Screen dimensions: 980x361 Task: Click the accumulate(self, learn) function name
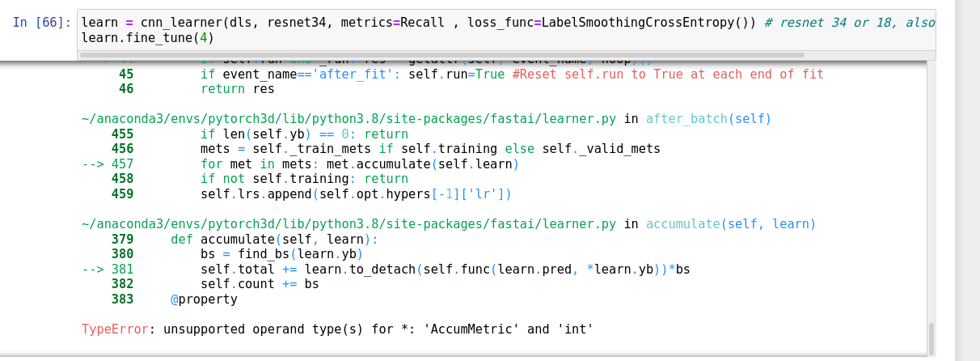point(731,224)
